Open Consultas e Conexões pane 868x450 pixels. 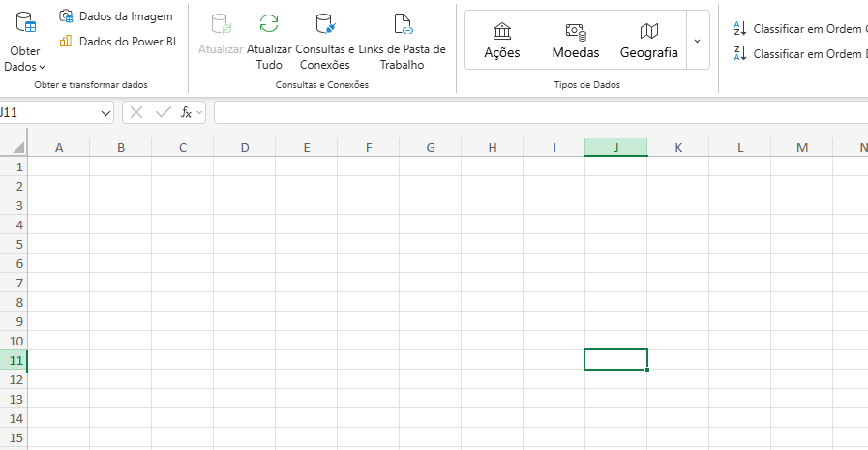tap(325, 42)
